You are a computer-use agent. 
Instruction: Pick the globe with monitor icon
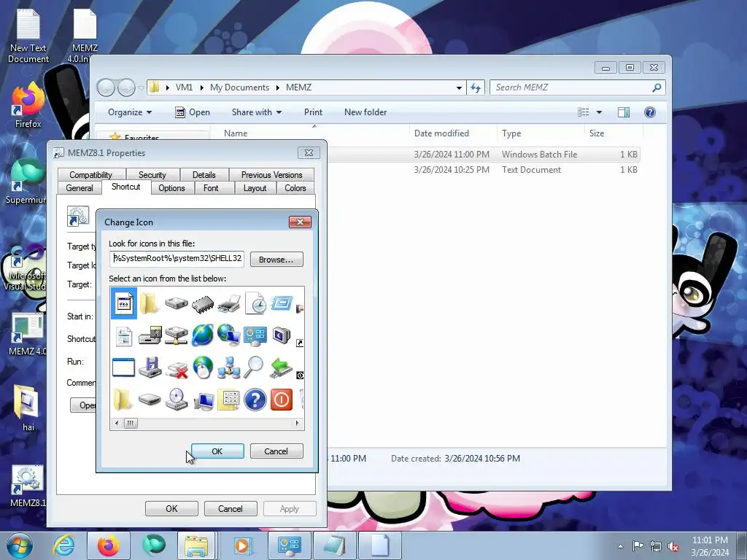(229, 335)
